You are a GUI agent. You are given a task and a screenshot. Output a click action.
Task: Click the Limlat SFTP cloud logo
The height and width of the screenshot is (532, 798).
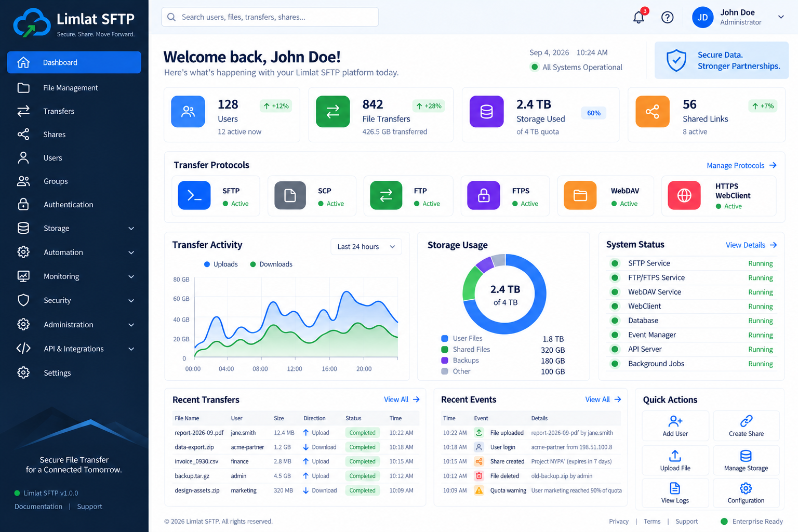(x=32, y=23)
